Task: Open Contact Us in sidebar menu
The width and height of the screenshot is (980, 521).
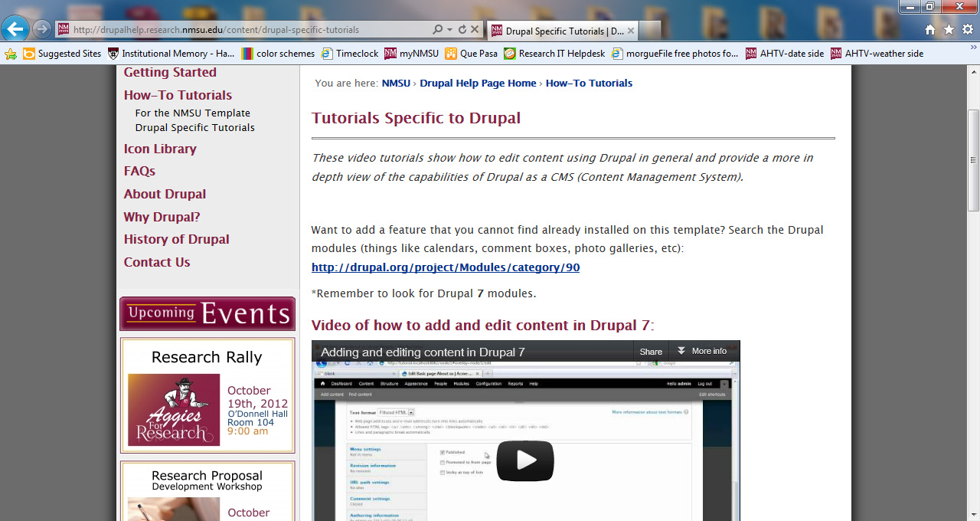Action: click(157, 262)
